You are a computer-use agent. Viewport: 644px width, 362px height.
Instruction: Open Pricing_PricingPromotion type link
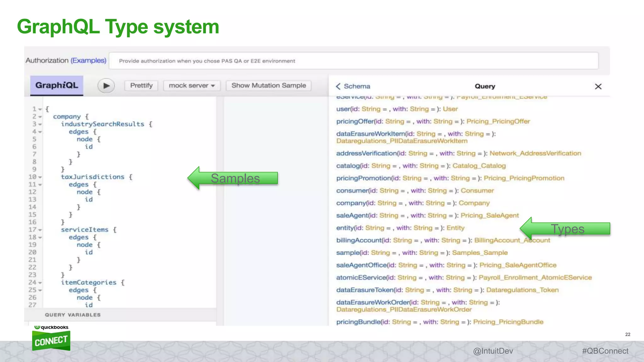tap(524, 178)
